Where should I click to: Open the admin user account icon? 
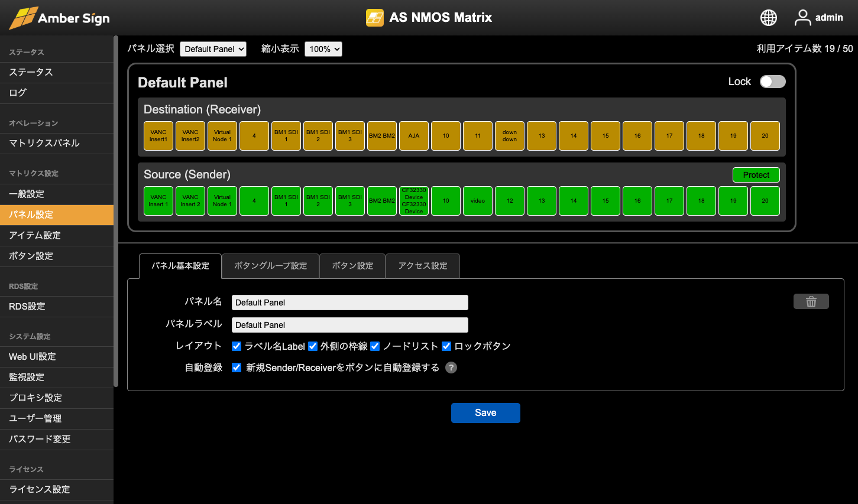[802, 18]
